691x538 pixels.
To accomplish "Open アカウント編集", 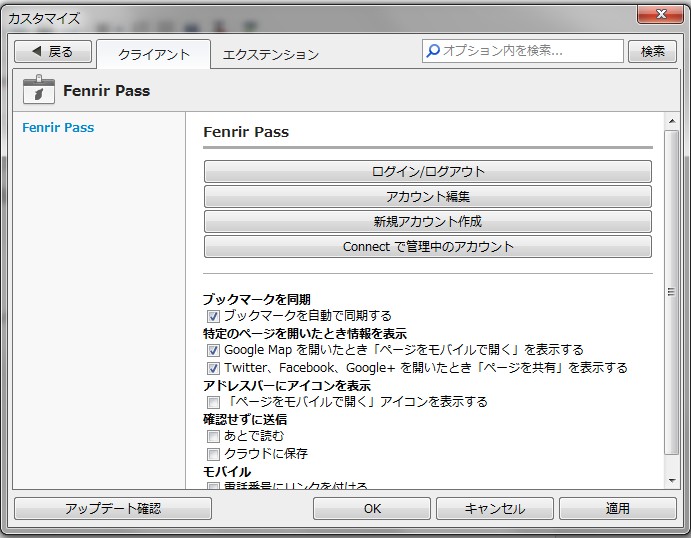I will coord(427,197).
